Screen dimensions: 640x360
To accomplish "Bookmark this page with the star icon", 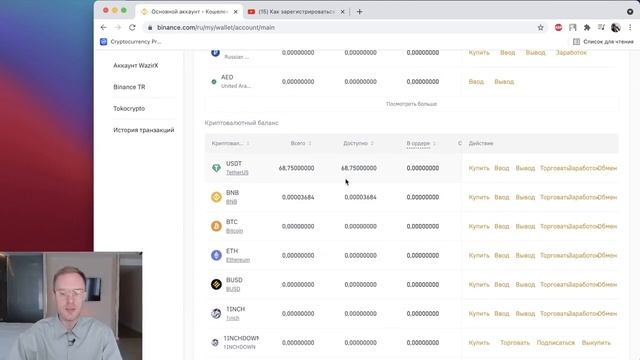I will point(540,27).
